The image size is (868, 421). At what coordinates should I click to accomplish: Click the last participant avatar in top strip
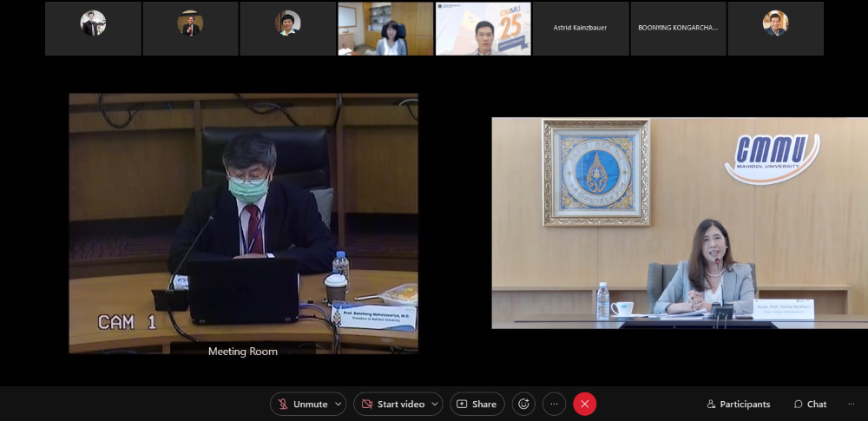(x=775, y=24)
